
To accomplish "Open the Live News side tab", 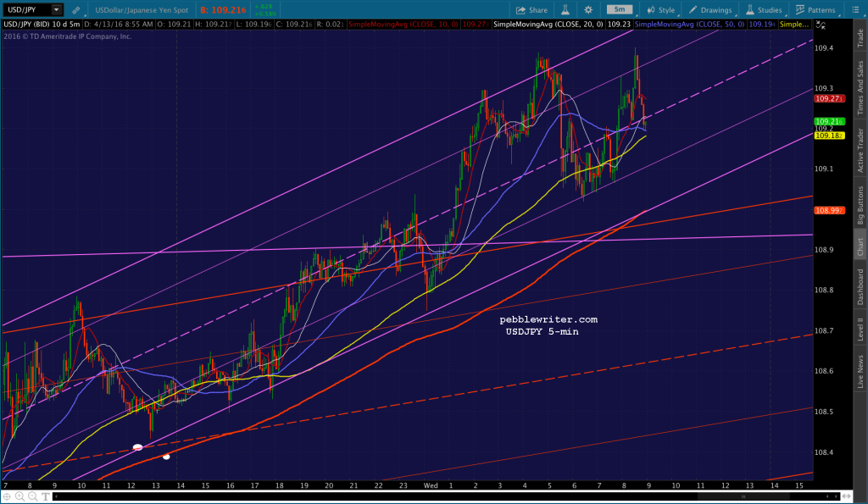I will [x=860, y=371].
